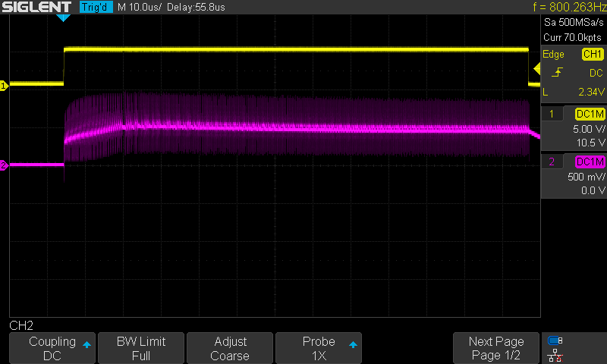Click the yellow DC1M channel 1 badge

pyautogui.click(x=590, y=114)
